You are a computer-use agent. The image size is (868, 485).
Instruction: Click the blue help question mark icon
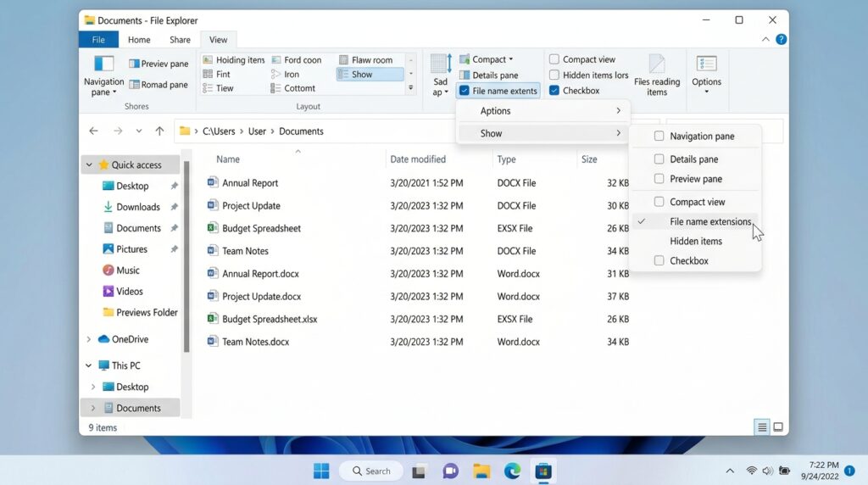[781, 39]
